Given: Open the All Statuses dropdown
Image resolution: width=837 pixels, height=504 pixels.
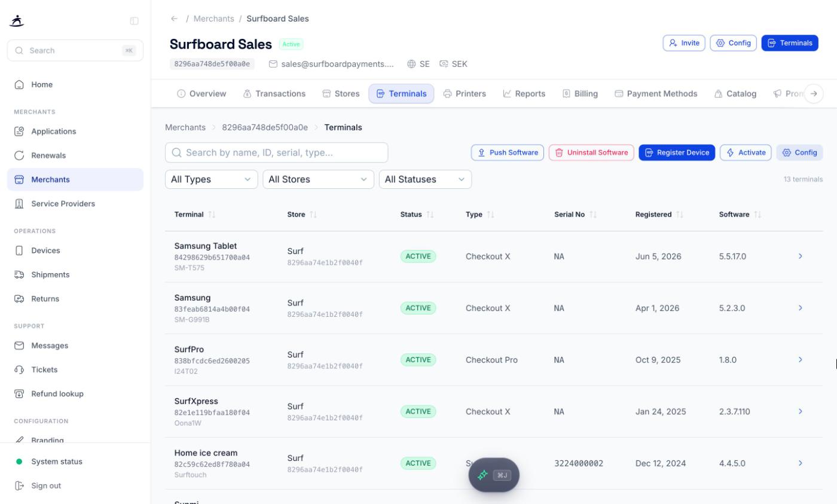Looking at the screenshot, I should coord(425,179).
